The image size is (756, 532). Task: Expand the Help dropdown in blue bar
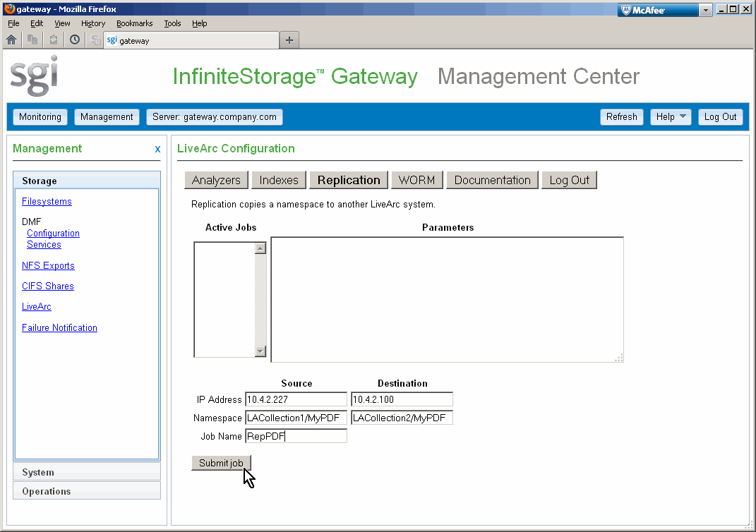click(x=671, y=116)
